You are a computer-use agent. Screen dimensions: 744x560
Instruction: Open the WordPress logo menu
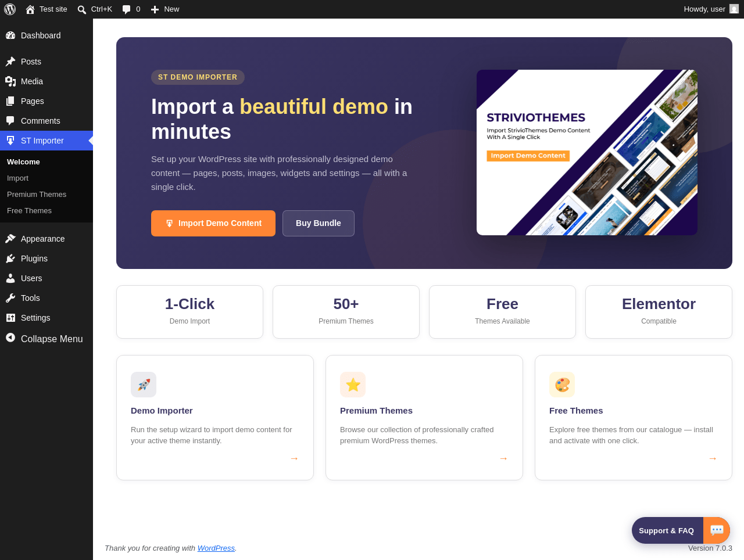point(10,9)
